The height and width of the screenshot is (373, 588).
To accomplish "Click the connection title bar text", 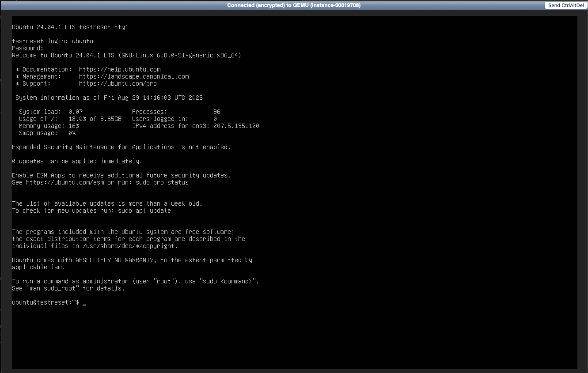I will 294,5.
